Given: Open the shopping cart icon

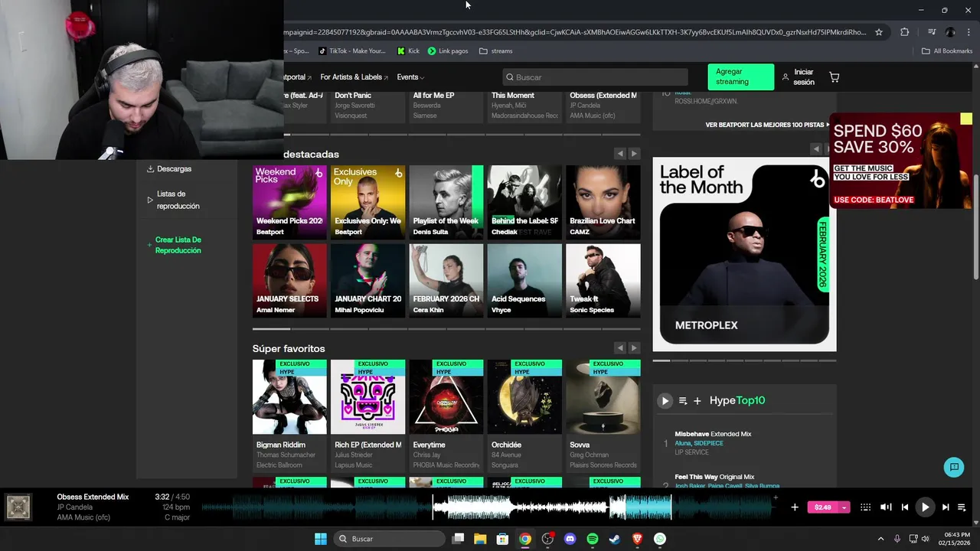Looking at the screenshot, I should click(x=834, y=77).
